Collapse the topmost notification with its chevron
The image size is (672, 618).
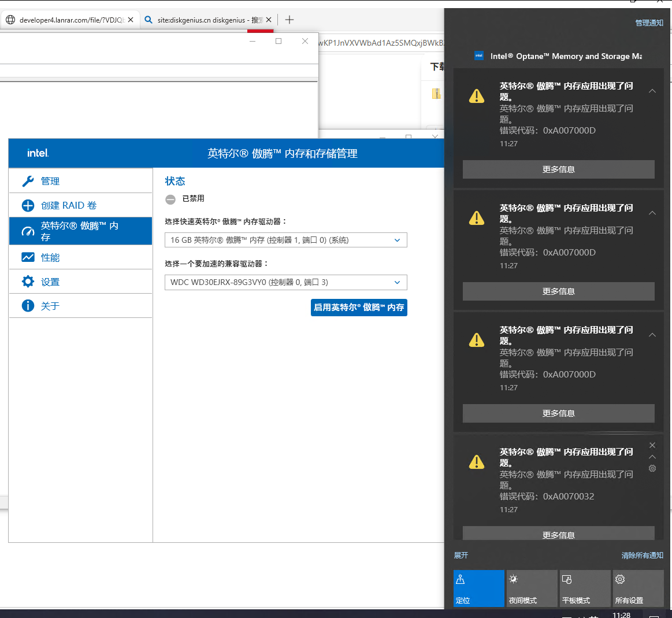tap(652, 91)
